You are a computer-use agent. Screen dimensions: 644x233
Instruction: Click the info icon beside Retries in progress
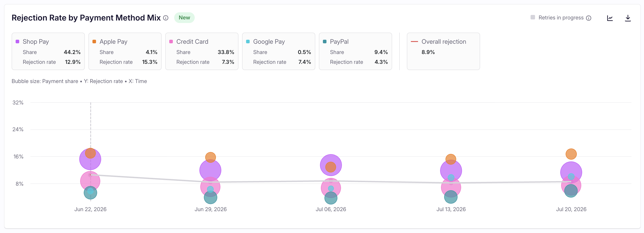[589, 18]
